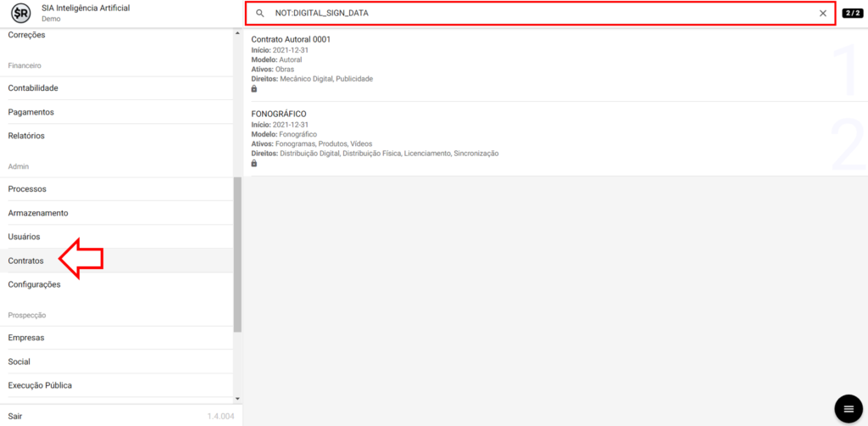Click the $R logo icon
Image resolution: width=868 pixels, height=426 pixels.
click(21, 14)
